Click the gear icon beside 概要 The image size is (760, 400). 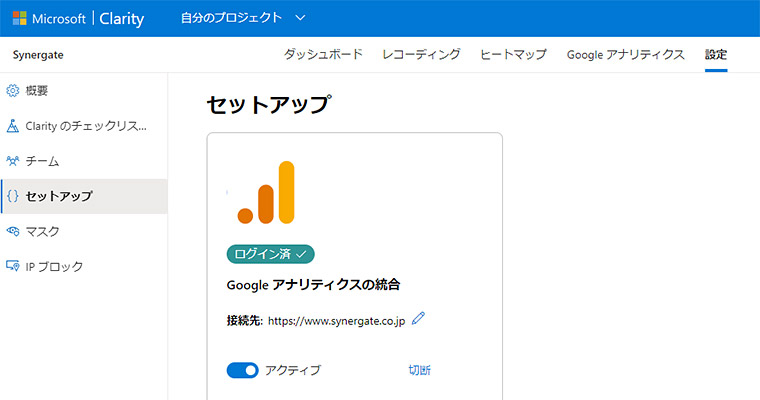coord(13,91)
